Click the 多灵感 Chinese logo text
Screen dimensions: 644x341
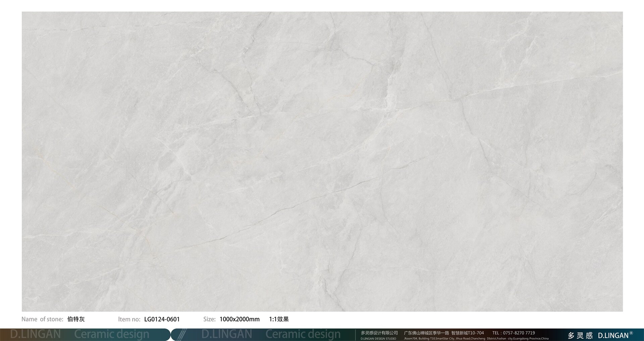tap(580, 335)
